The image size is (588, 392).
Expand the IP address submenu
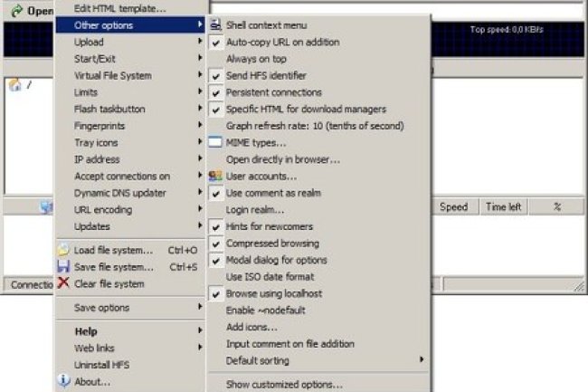[130, 159]
